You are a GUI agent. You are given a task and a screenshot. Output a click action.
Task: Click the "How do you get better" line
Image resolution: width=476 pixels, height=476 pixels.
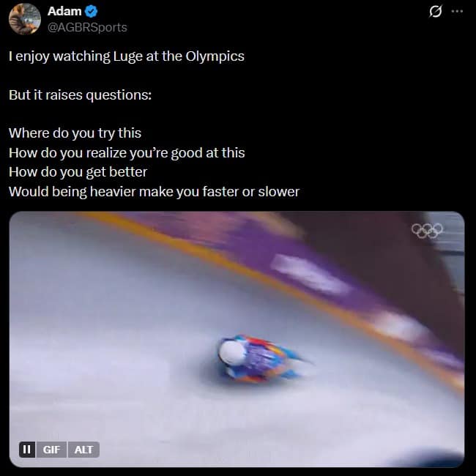pyautogui.click(x=78, y=171)
